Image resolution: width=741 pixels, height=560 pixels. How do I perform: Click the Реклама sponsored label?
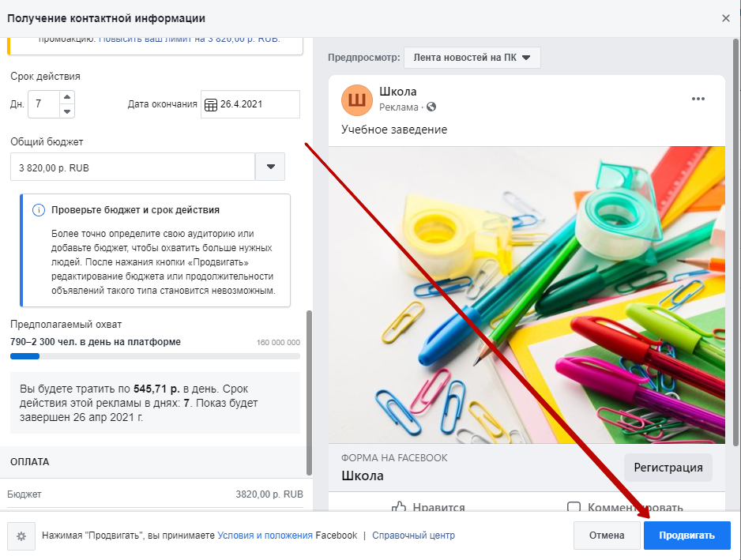coord(399,107)
